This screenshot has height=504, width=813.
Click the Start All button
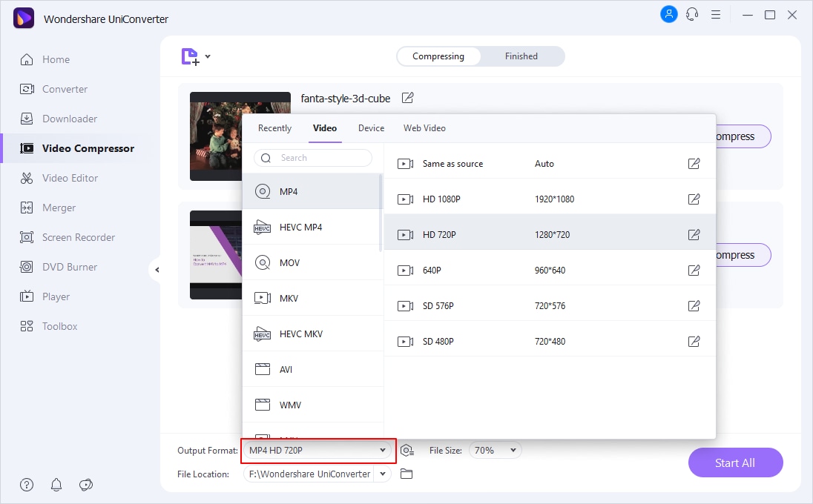pyautogui.click(x=735, y=462)
